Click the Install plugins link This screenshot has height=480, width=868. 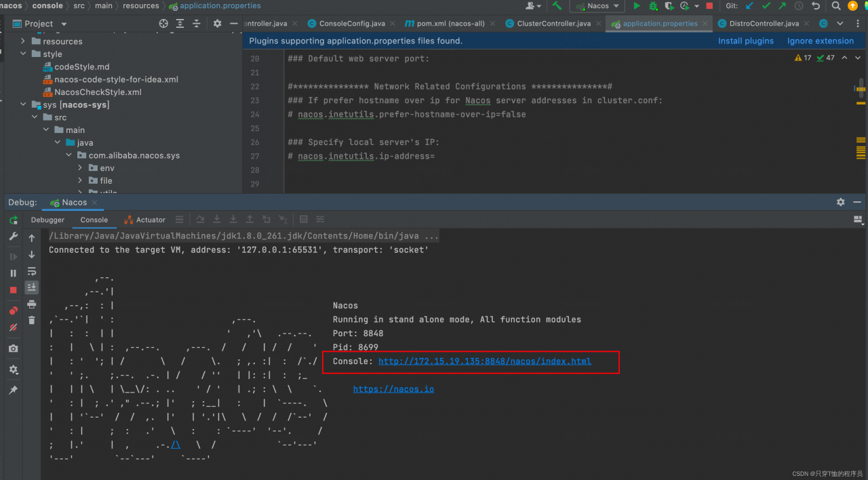745,41
